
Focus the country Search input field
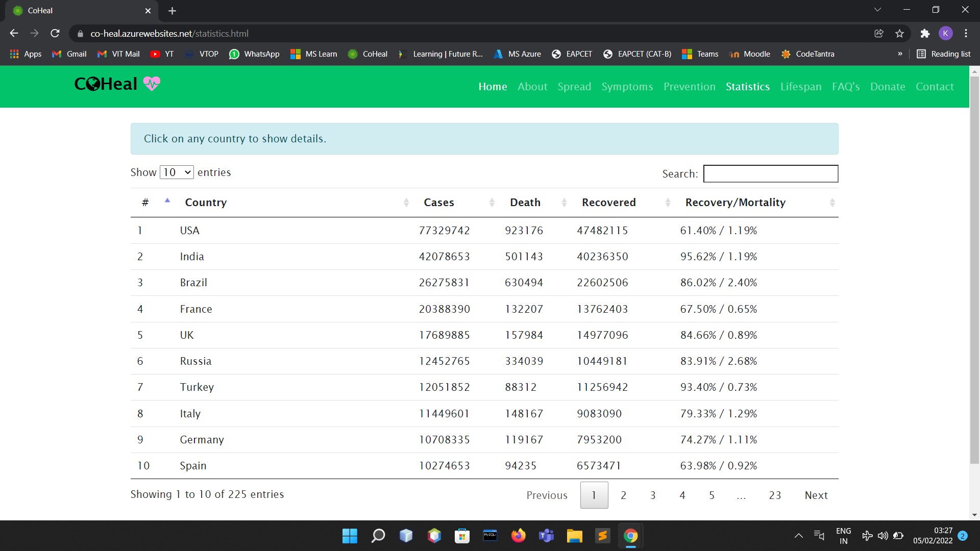(x=770, y=173)
